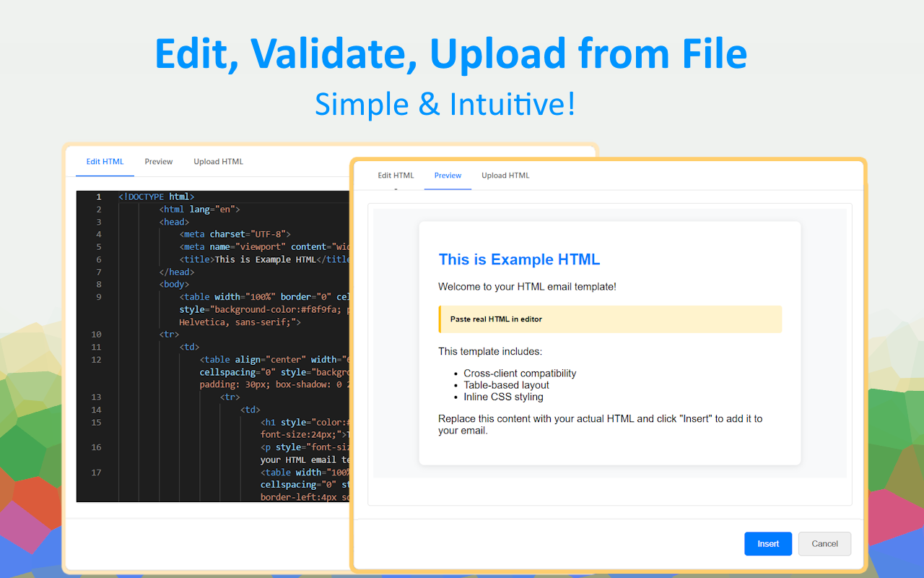Select Edit HTML tab in front window
Viewport: 924px width, 578px height.
tap(396, 176)
